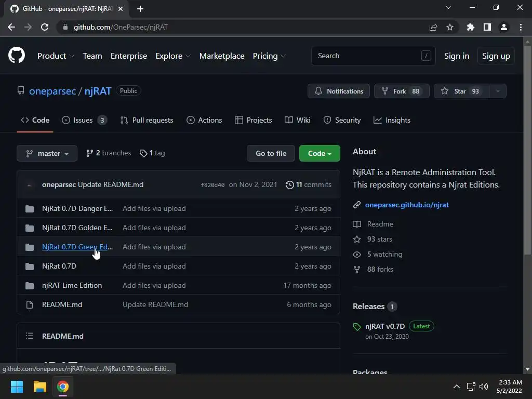Bookmark this page with star icon

coord(450,27)
